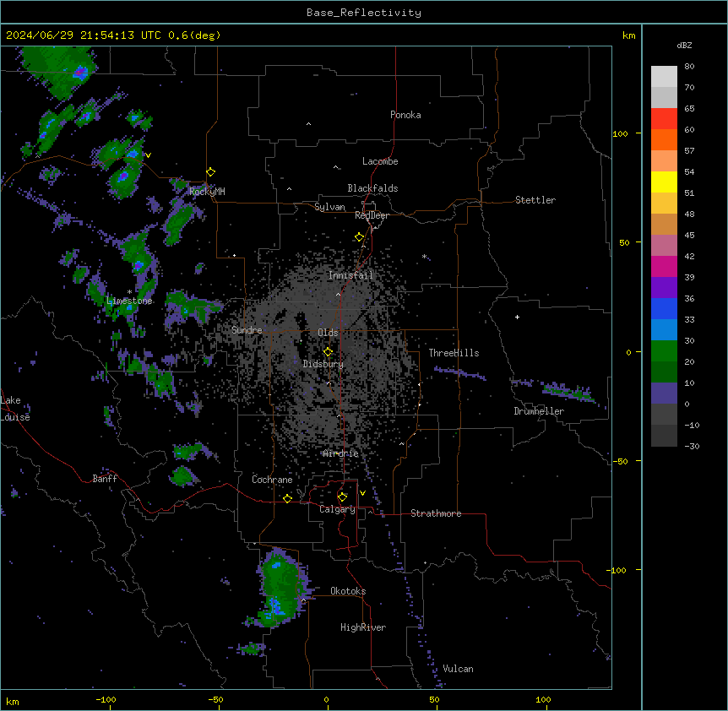Click the Innisfail city label

(x=350, y=275)
